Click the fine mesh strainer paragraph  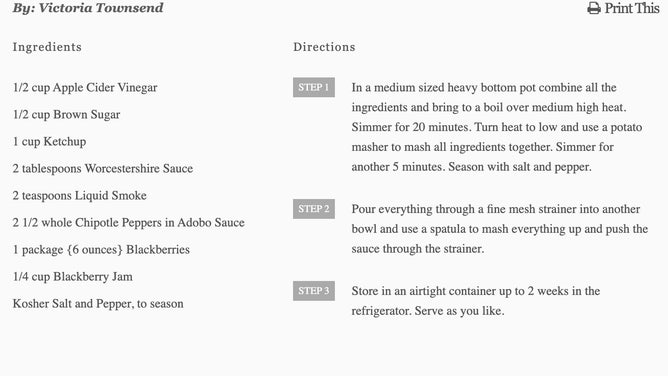(500, 229)
